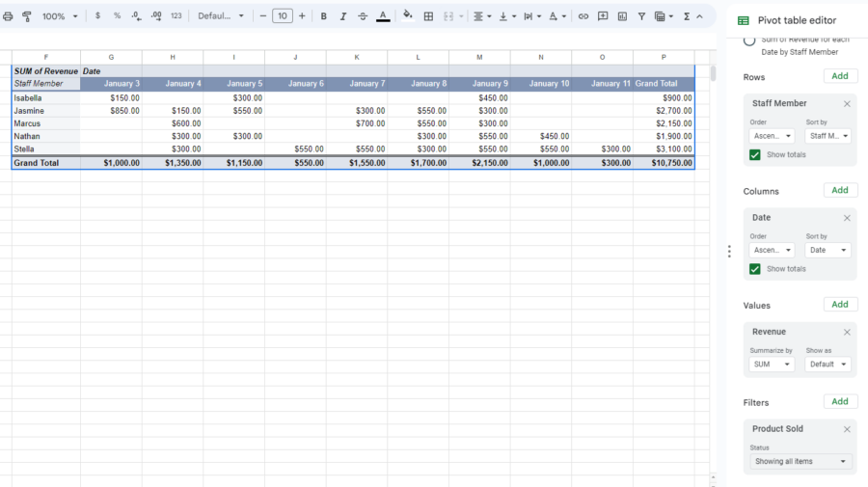868x487 pixels.
Task: Open the font family dropdown
Action: (x=221, y=16)
